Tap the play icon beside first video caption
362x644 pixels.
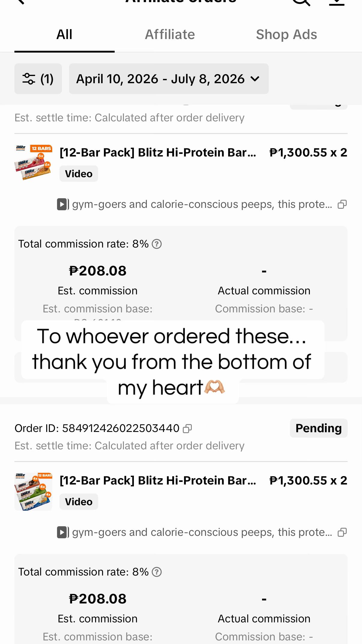click(x=63, y=204)
